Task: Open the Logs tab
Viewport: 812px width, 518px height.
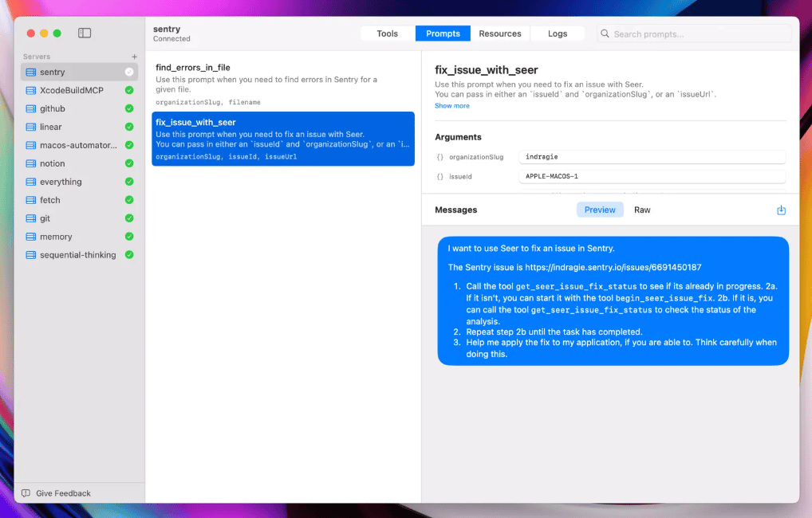Action: [x=558, y=33]
